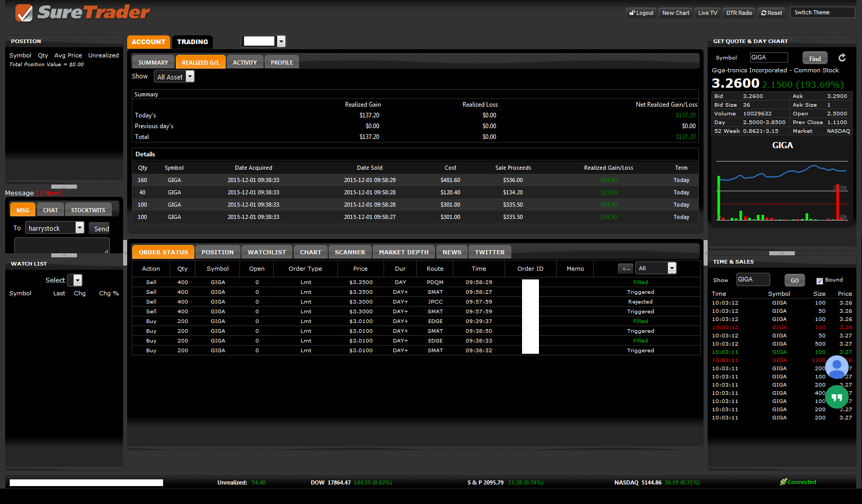The width and height of the screenshot is (862, 504).
Task: Switch to the WATCHLIST tab
Action: (267, 252)
